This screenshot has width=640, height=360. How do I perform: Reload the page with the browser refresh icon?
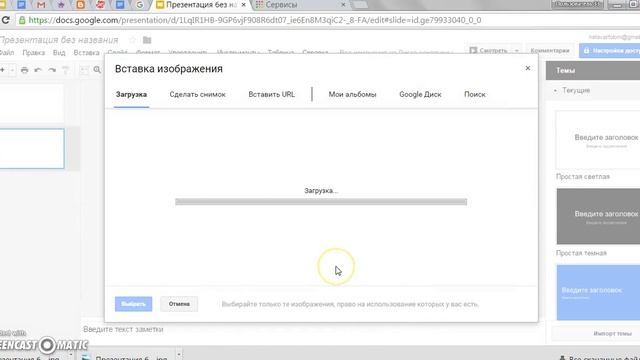coord(5,20)
